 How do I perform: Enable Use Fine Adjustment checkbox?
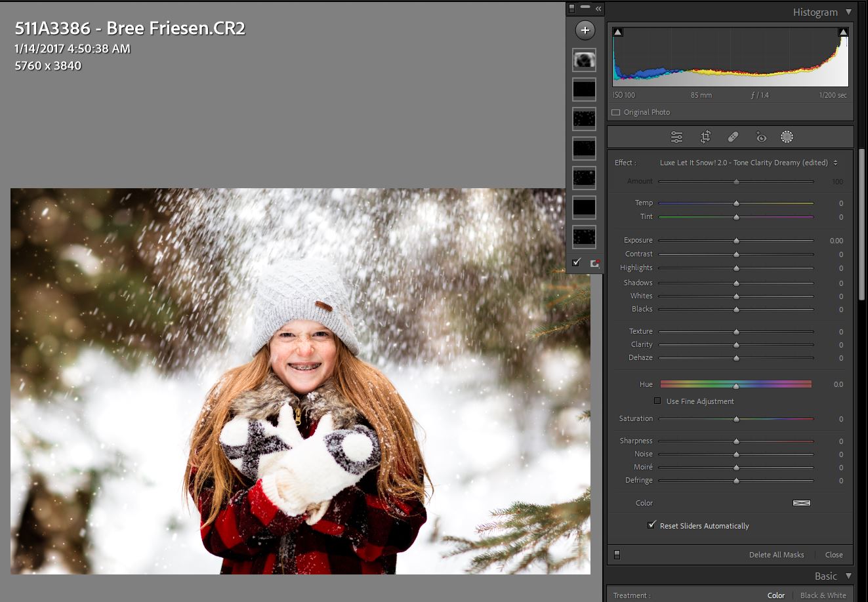click(x=657, y=401)
